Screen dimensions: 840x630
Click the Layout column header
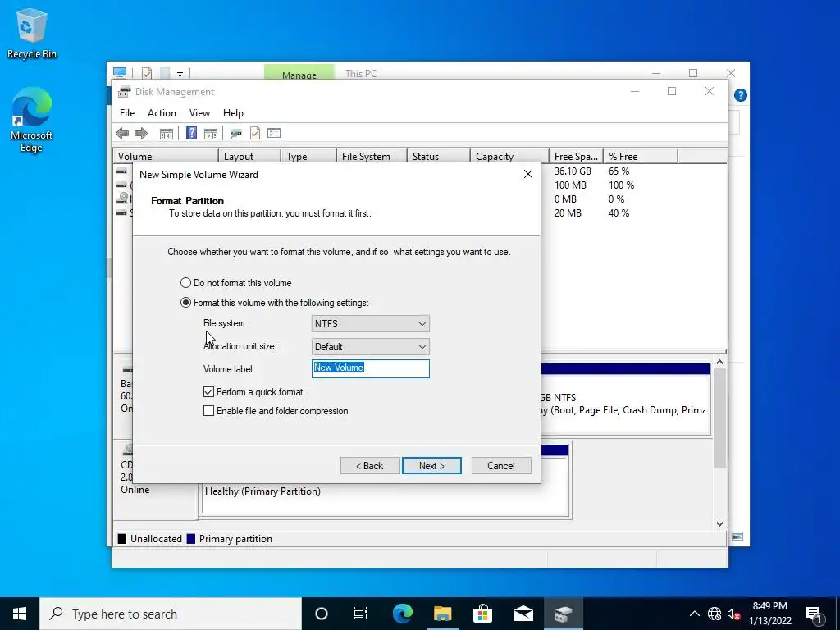coord(249,157)
